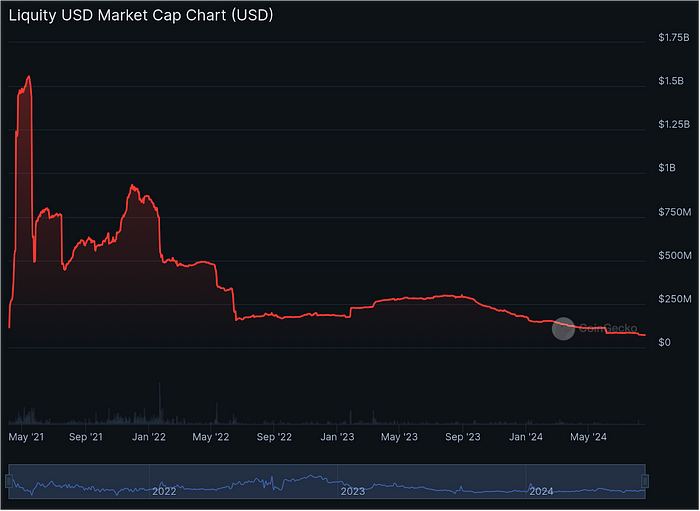Grab the right range navigator handle
700x511 pixels.
[645, 482]
